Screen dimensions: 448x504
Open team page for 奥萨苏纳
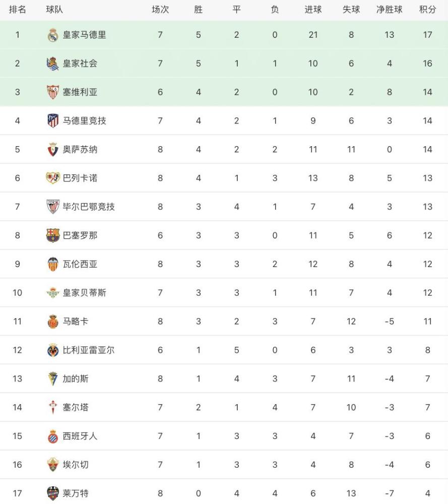80,150
